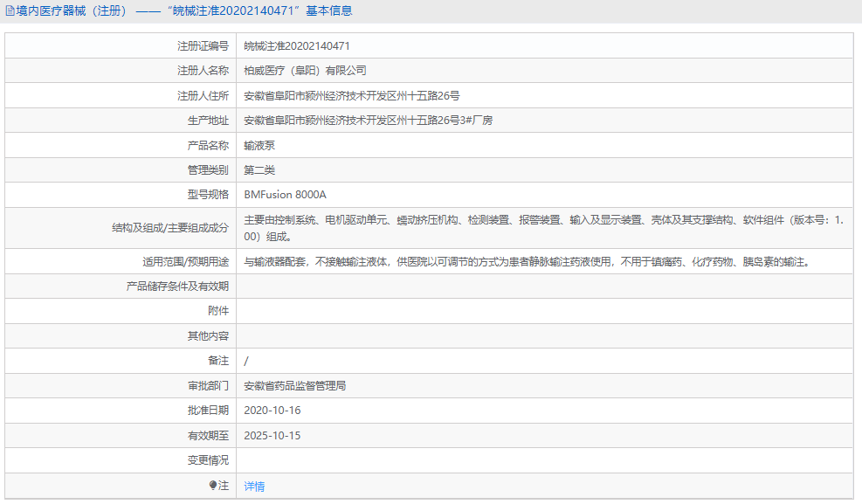Select the 产品名称 value 输液泵
The width and height of the screenshot is (862, 504).
coord(261,145)
